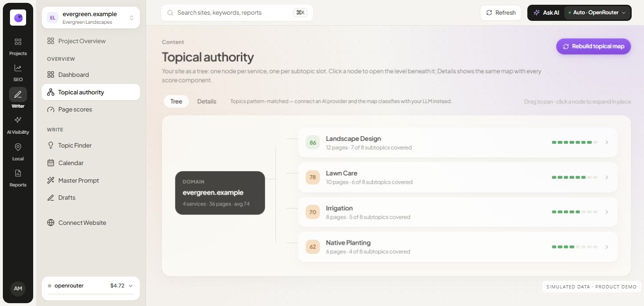Select Page scores menu item

(x=91, y=109)
